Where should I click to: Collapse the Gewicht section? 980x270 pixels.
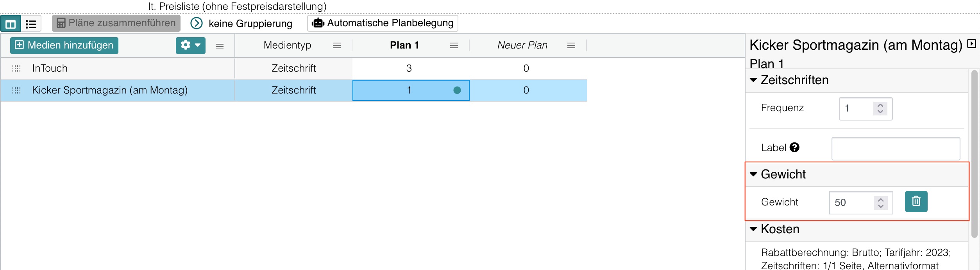(x=753, y=174)
